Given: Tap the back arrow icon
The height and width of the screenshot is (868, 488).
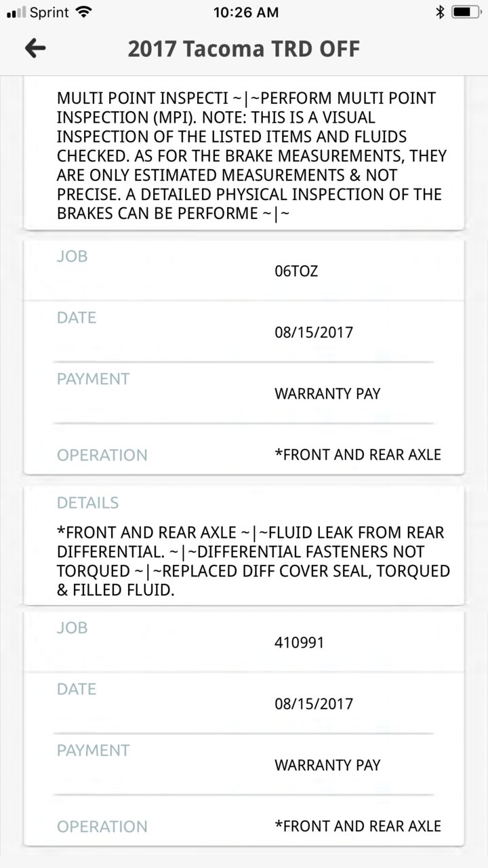Looking at the screenshot, I should click(x=35, y=48).
